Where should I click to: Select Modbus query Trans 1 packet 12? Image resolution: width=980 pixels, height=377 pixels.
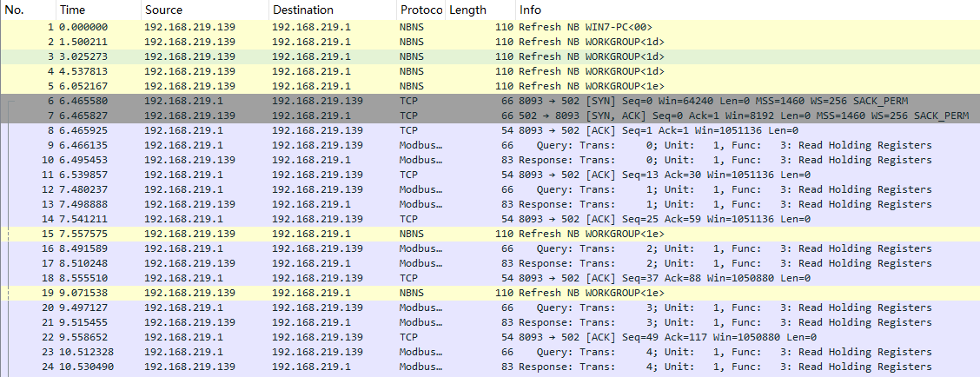tap(490, 189)
